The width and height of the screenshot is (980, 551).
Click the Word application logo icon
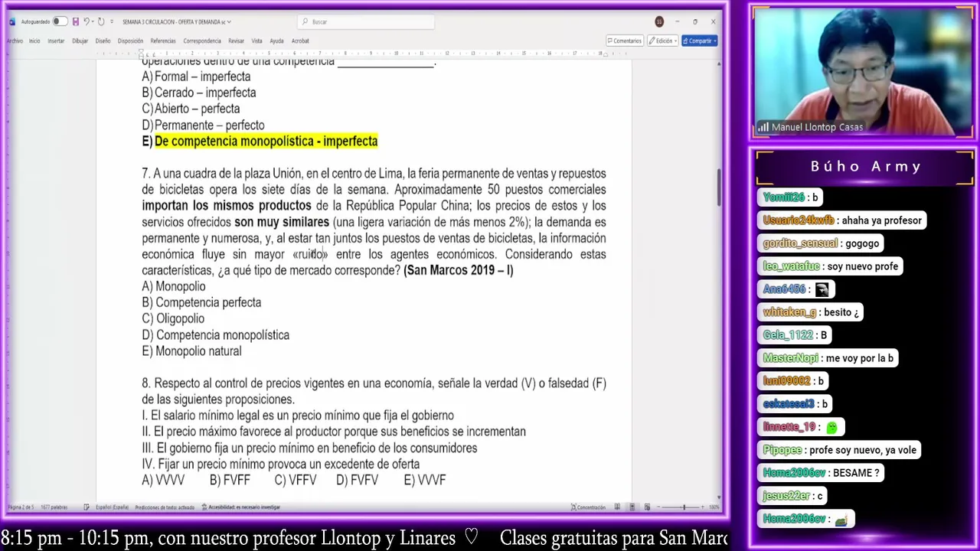12,21
